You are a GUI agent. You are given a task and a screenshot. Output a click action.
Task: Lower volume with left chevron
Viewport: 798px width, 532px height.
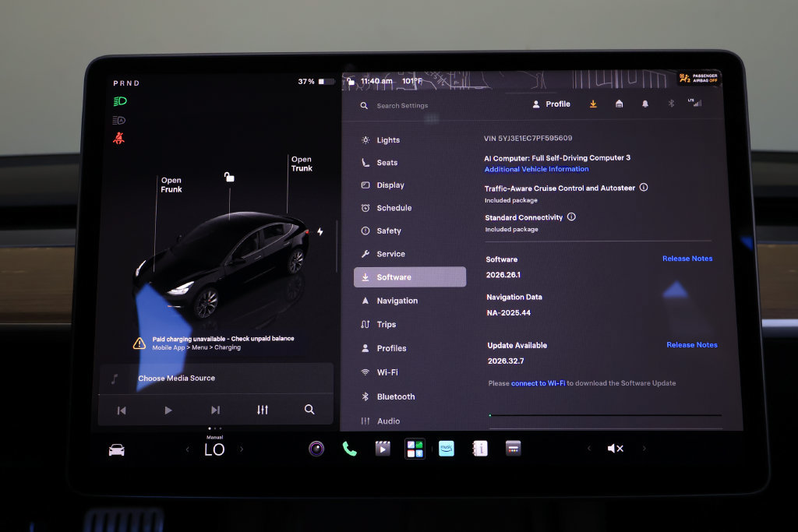pyautogui.click(x=589, y=448)
